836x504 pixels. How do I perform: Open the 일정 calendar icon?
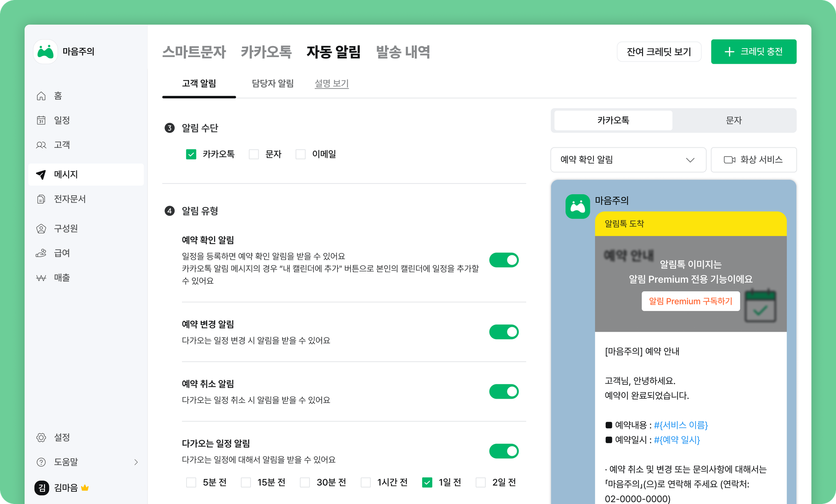[x=41, y=120]
